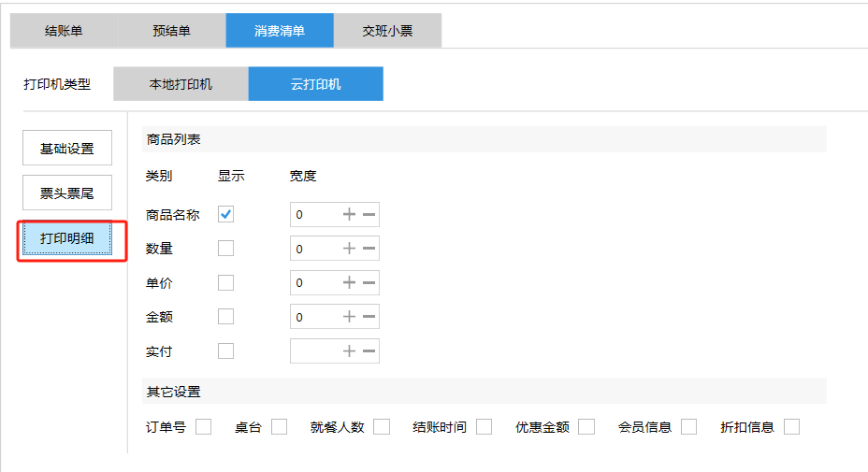Viewport: 868px width, 472px height.
Task: Click minus icon in 单价 width row
Action: pos(369,283)
